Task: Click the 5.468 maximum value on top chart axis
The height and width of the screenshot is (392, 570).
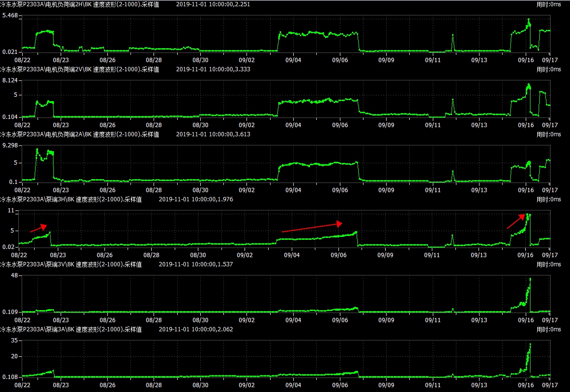Action: click(10, 16)
